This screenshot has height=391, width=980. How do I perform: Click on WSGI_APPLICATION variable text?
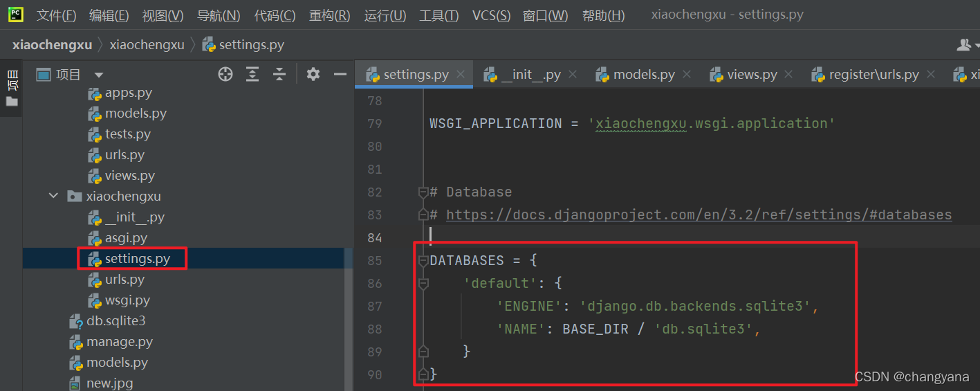tap(496, 124)
